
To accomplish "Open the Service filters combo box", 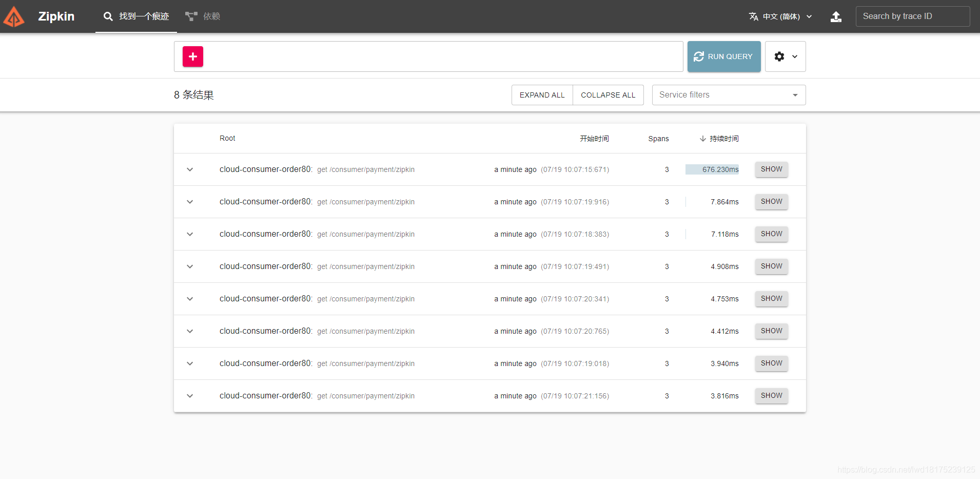I will [x=729, y=95].
